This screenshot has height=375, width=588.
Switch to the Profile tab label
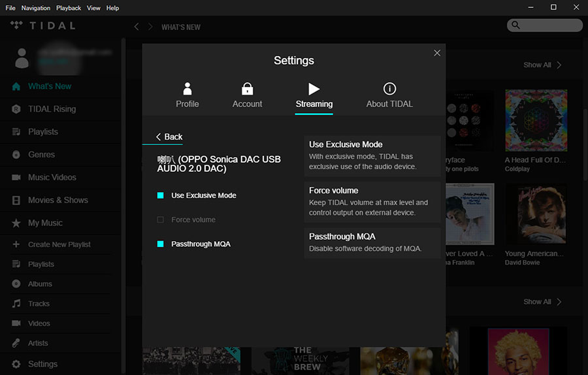point(188,104)
